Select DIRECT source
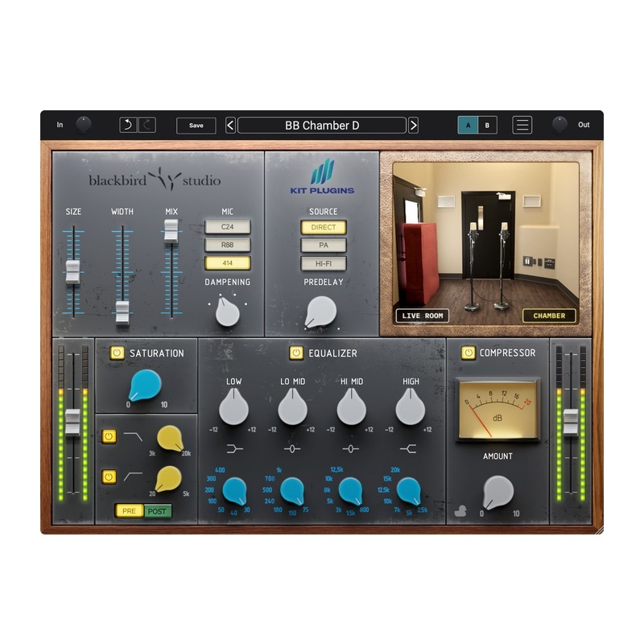The width and height of the screenshot is (644, 644). tap(324, 227)
